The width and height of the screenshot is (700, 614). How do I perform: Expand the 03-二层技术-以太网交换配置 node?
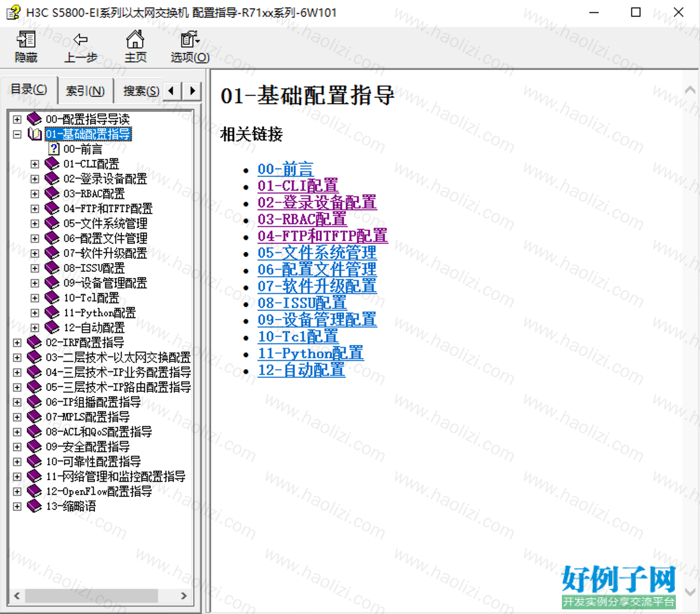click(17, 358)
